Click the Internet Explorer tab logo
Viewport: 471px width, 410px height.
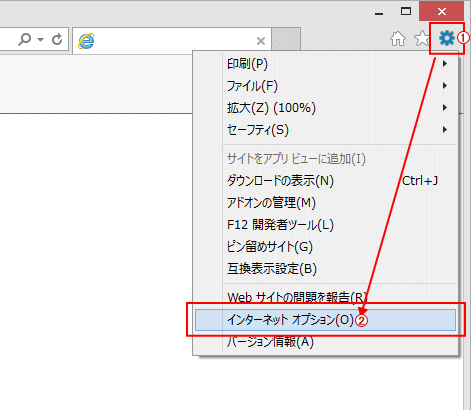click(86, 41)
